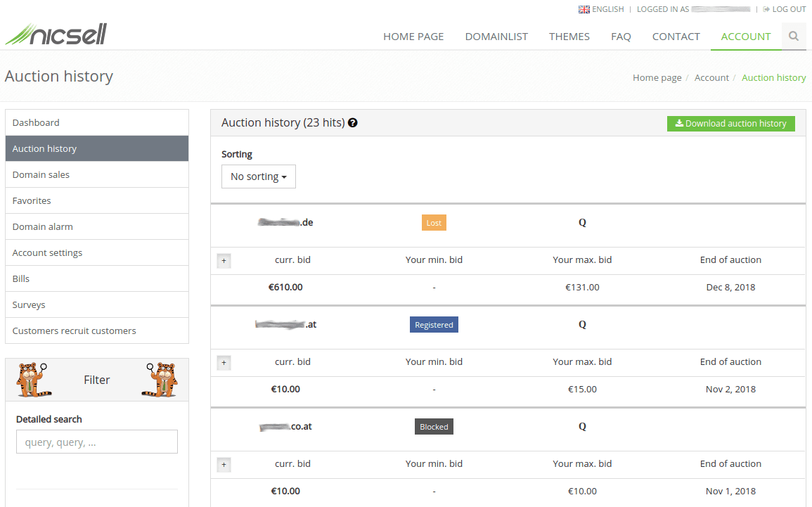This screenshot has height=507, width=812.
Task: Click the UK flag language icon
Action: (x=584, y=9)
